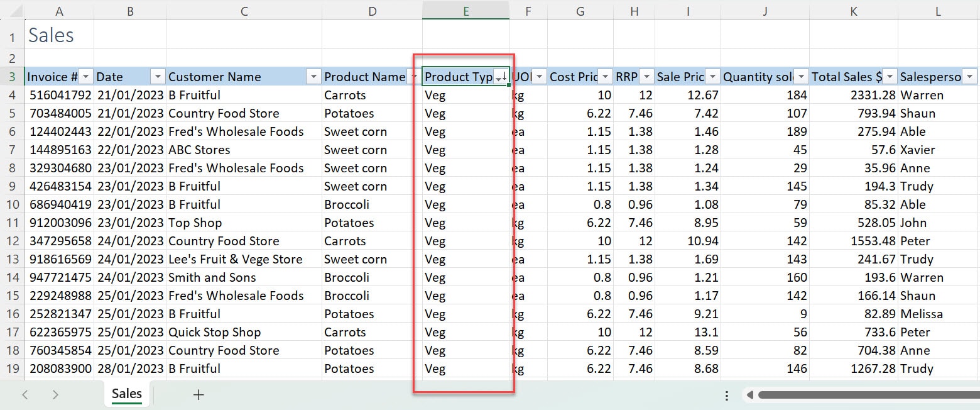Open the Invoice # column filter

coord(85,77)
